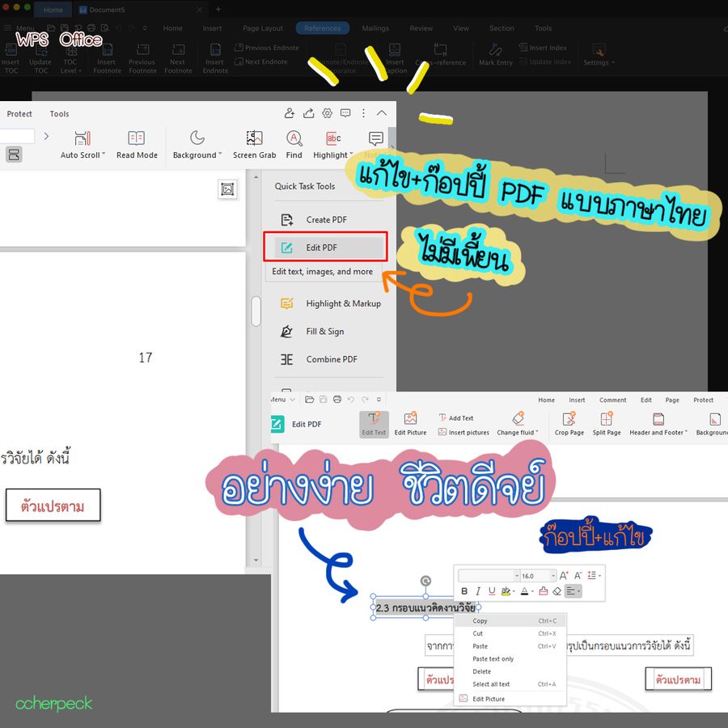Click the save icon in quick access

click(324, 400)
